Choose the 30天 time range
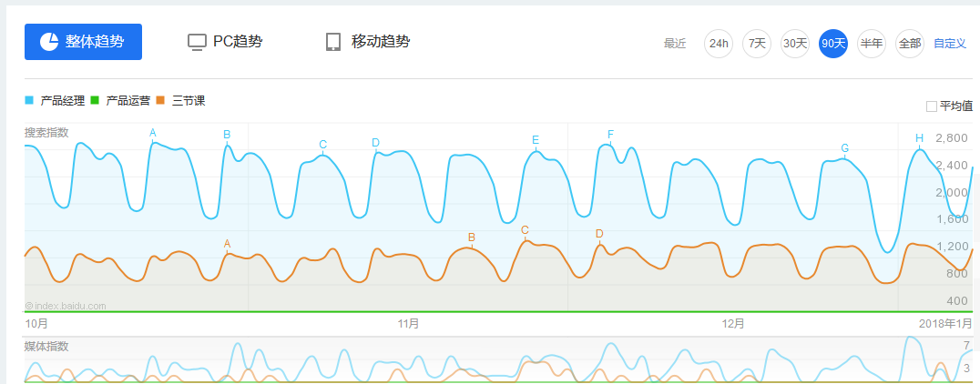Viewport: 980px width, 384px height. coord(795,44)
